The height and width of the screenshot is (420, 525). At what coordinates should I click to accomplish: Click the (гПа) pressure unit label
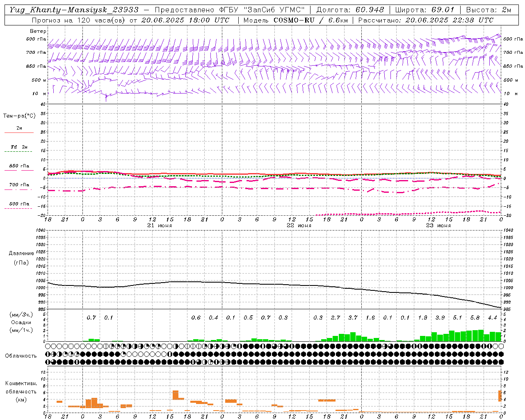coord(21,262)
